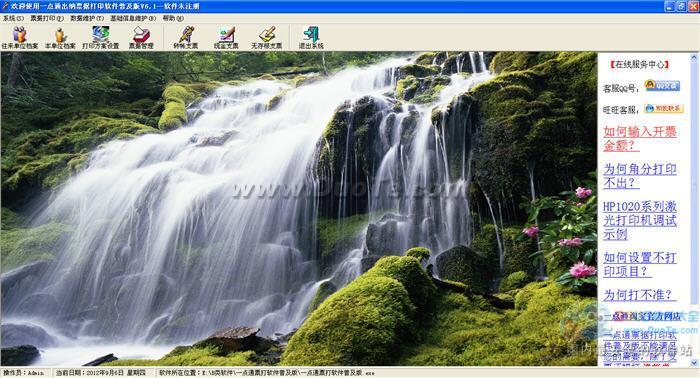
Task: Open the 往来单位档案 toolbar icon
Action: 20,37
